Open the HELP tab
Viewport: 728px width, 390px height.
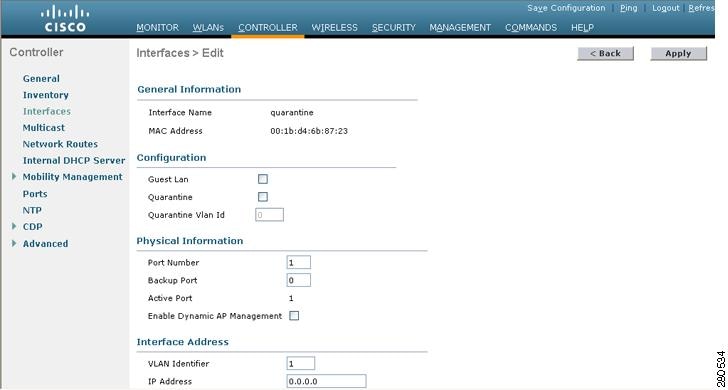click(582, 27)
